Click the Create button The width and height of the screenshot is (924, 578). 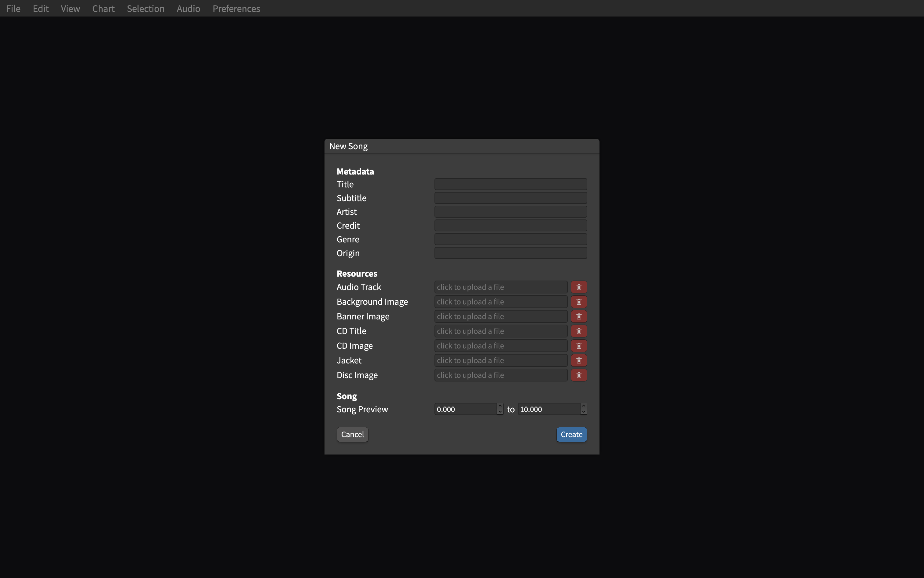pos(571,435)
